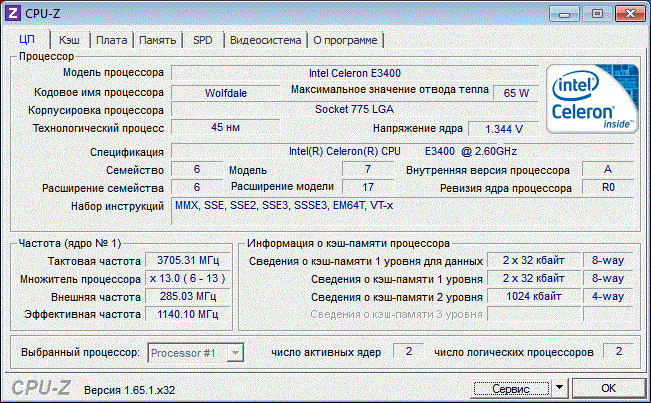The height and width of the screenshot is (403, 651).
Task: Click the multiplier value x 13.0 ( 6 - 13 )
Action: 188,278
